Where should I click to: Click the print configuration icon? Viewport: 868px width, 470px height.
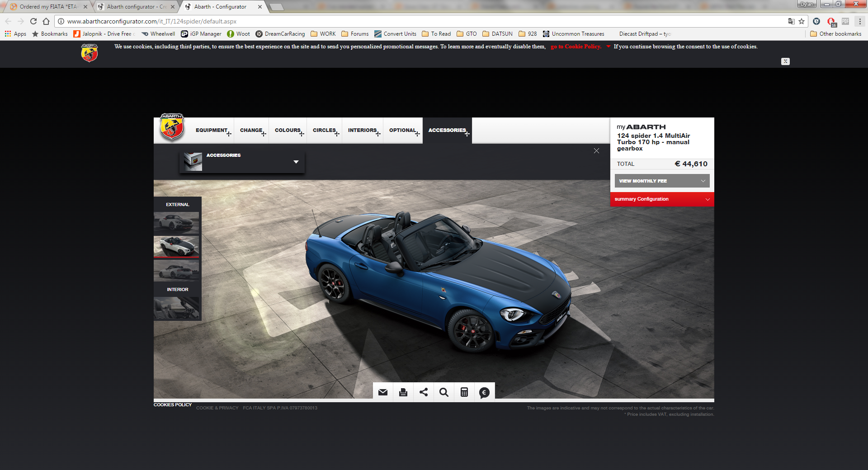point(403,392)
